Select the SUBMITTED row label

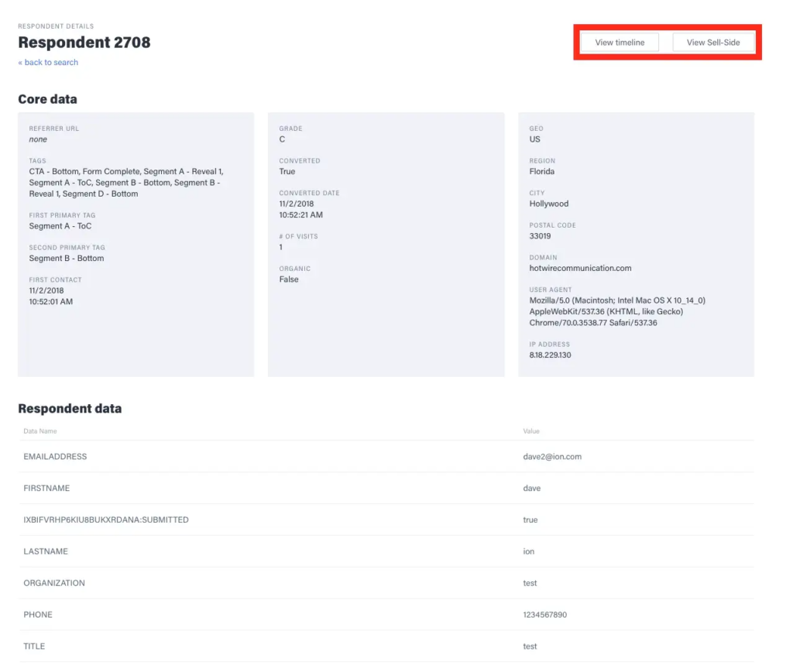coord(106,519)
